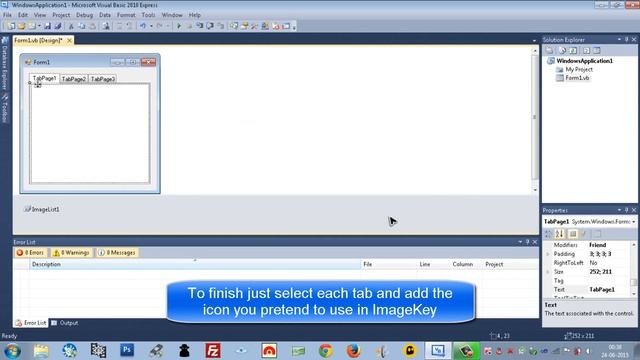Screen dimensions: 640x360
Task: Click the Save toolbar icon
Action: click(47, 26)
